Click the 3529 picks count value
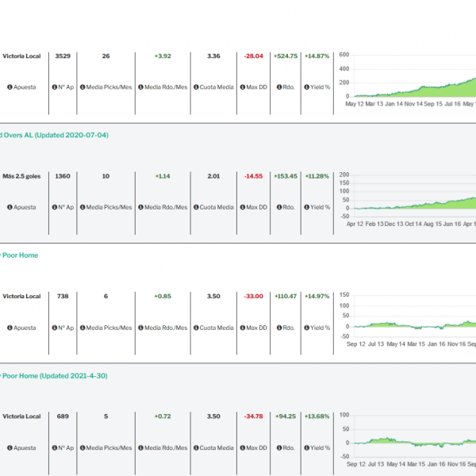Image resolution: width=476 pixels, height=476 pixels. (x=63, y=56)
